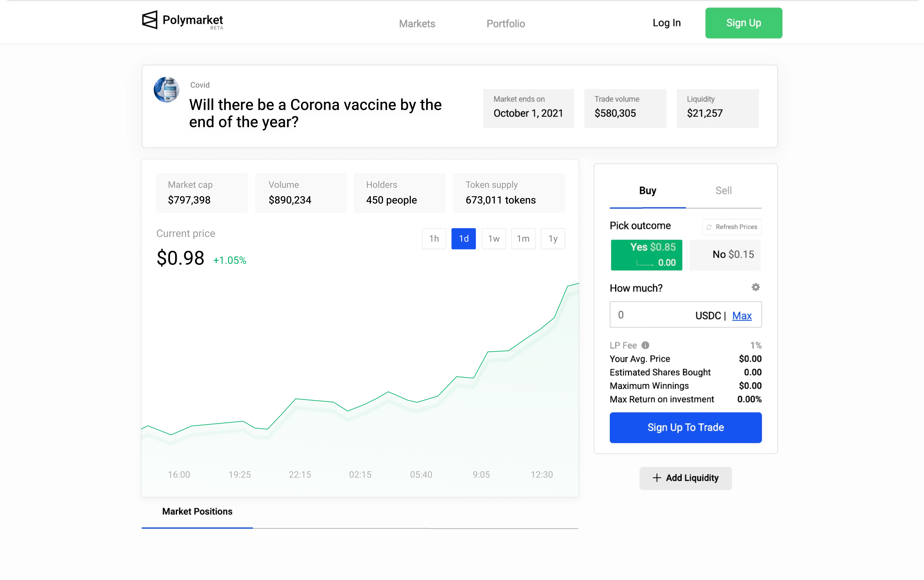Click the +1.05% price change

(x=229, y=260)
